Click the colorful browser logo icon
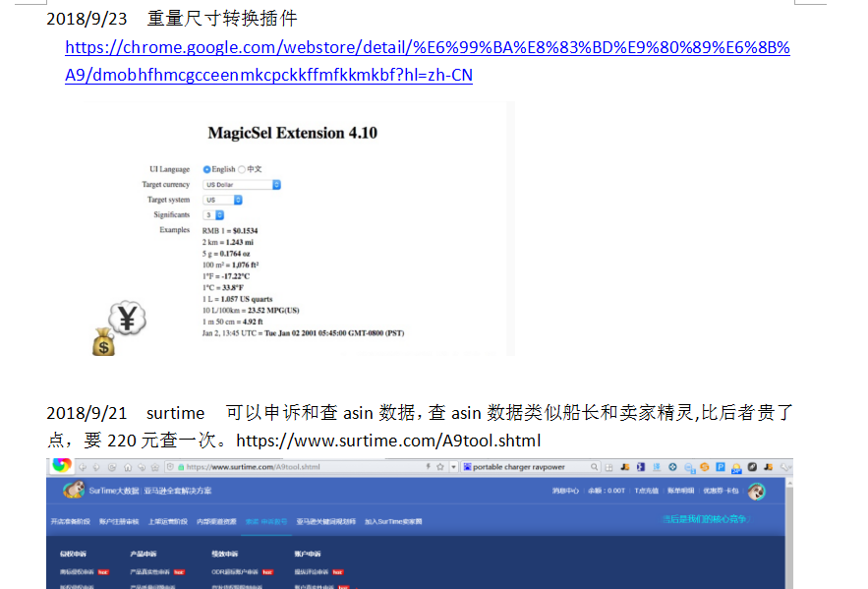Image resolution: width=868 pixels, height=589 pixels. coord(62,465)
